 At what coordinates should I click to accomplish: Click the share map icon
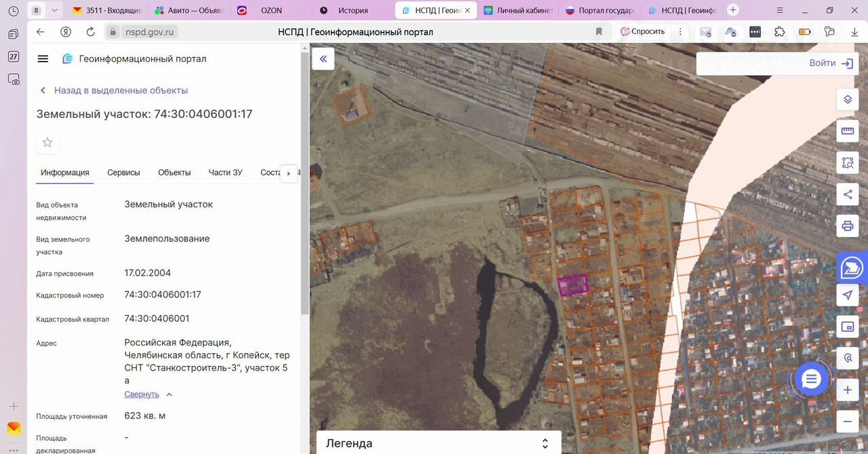pyautogui.click(x=847, y=194)
